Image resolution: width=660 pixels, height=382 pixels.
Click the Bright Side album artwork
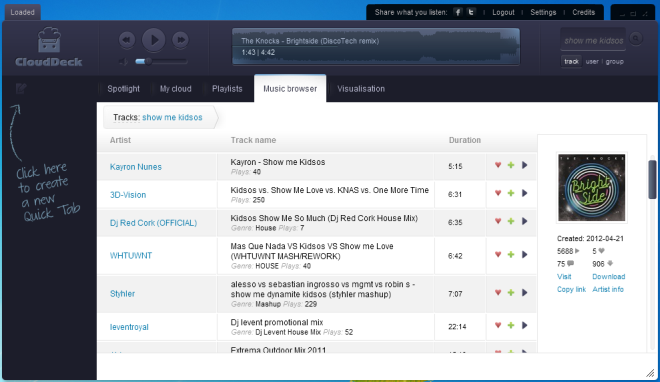pyautogui.click(x=591, y=188)
